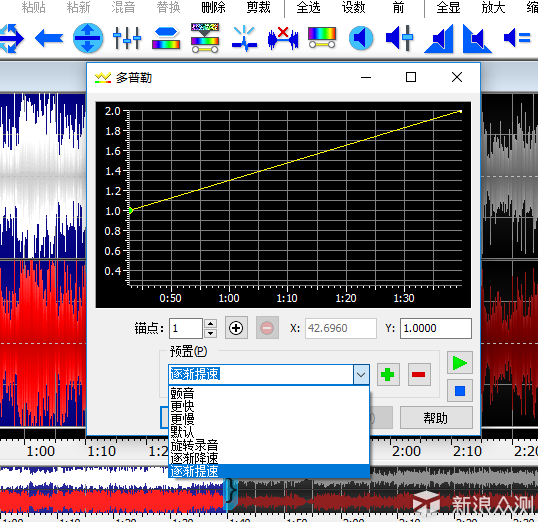Add preset using green plus button
538x522 pixels.
(x=388, y=374)
